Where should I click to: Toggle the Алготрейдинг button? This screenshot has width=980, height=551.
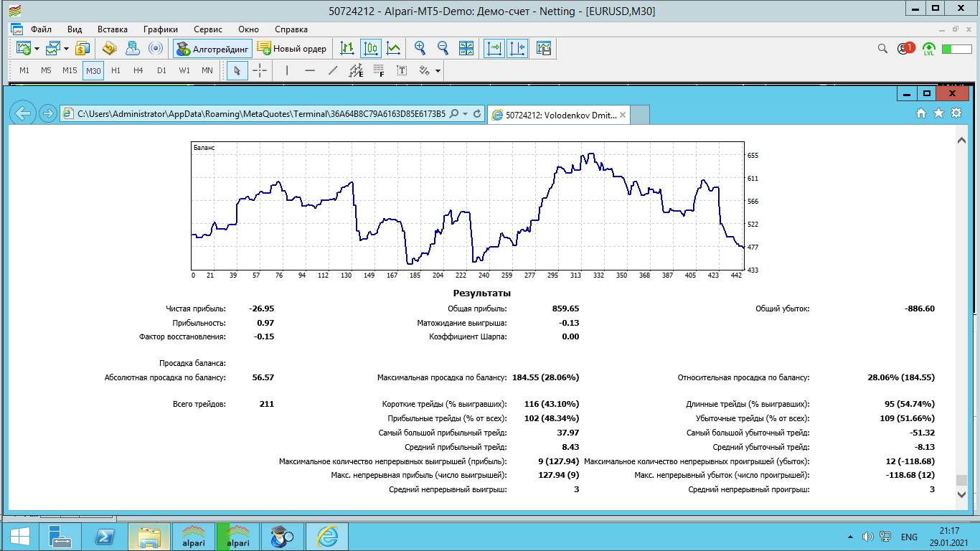pyautogui.click(x=214, y=49)
